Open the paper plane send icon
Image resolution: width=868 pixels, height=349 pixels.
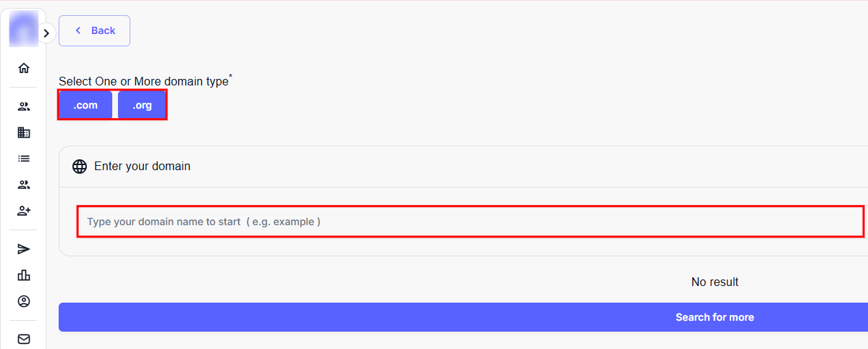click(24, 249)
